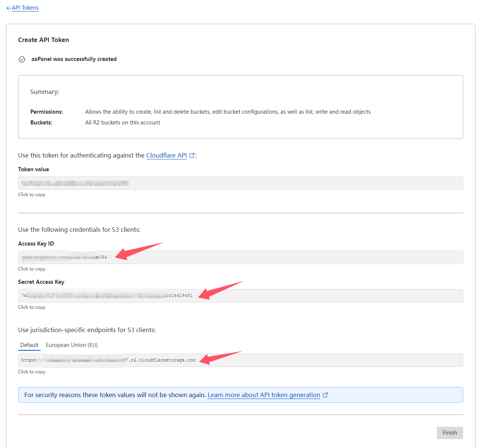Click the green success checkmark icon
Viewport: 478px width, 448px height.
[22, 59]
